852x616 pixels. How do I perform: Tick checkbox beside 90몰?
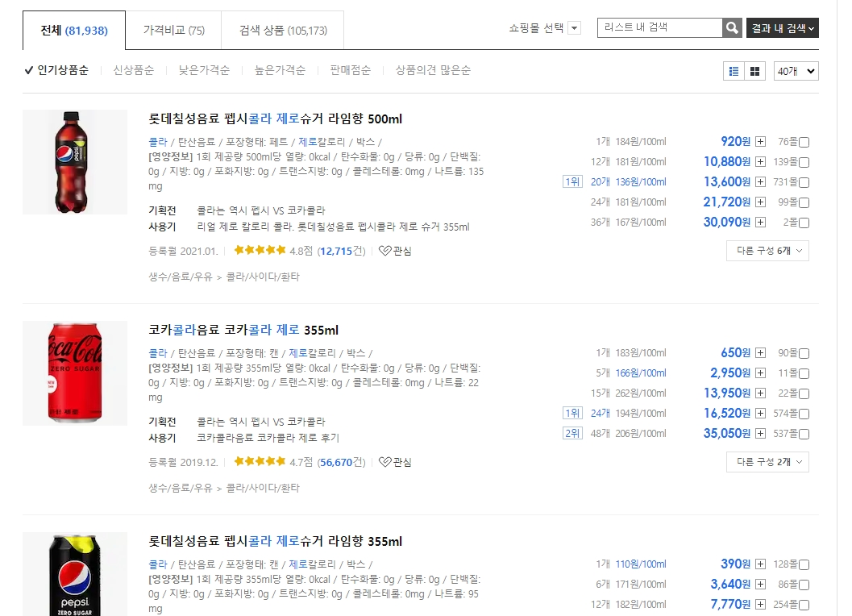pos(804,354)
